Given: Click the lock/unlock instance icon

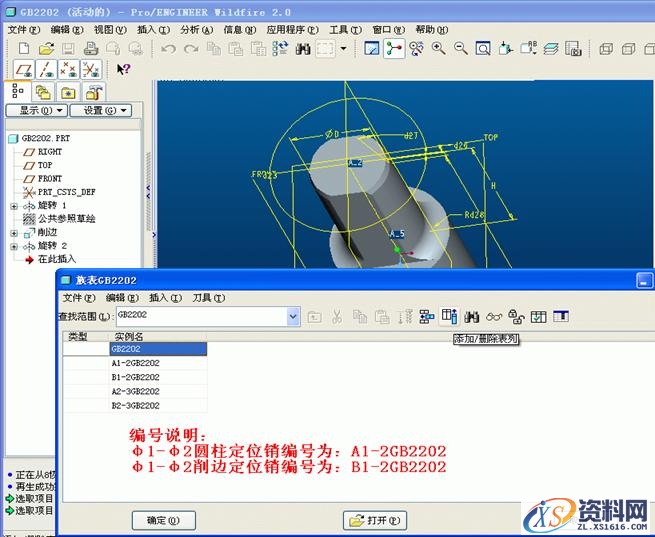Looking at the screenshot, I should [516, 317].
